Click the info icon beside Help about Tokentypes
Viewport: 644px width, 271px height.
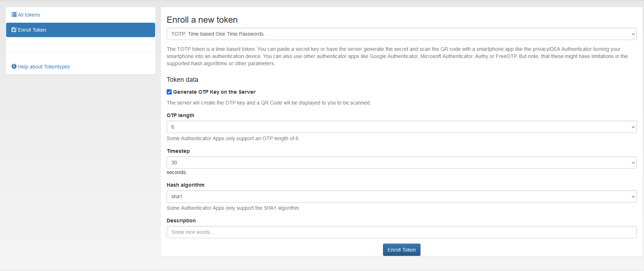coord(14,66)
